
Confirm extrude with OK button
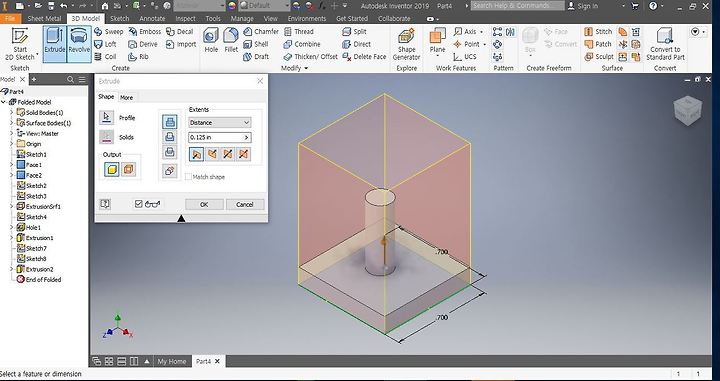[x=204, y=204]
